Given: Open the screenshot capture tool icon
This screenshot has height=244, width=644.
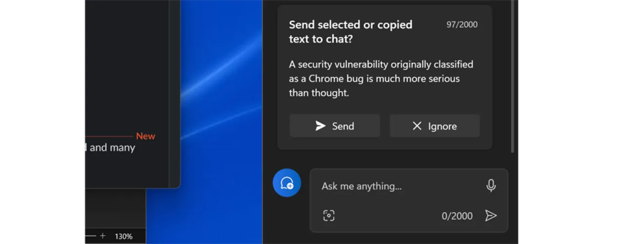Looking at the screenshot, I should [329, 216].
